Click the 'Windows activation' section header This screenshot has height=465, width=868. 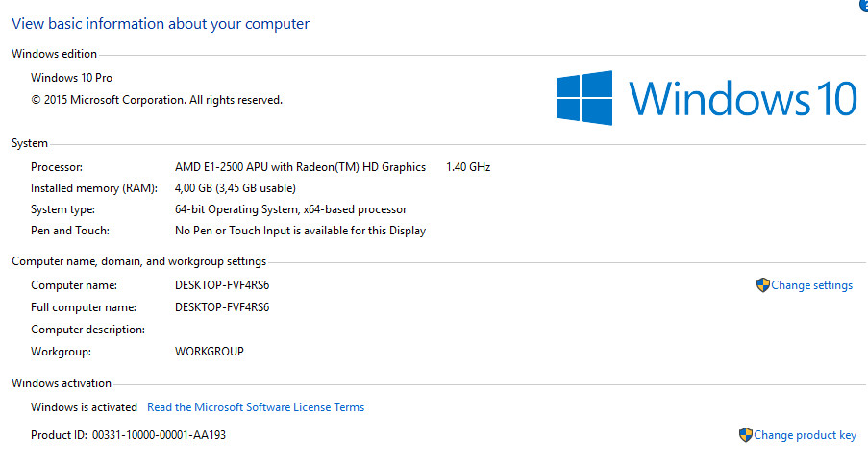pyautogui.click(x=62, y=383)
